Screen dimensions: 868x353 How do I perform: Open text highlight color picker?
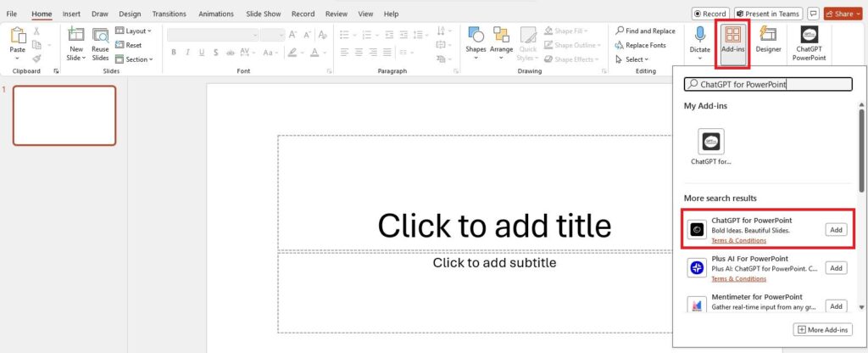point(294,53)
